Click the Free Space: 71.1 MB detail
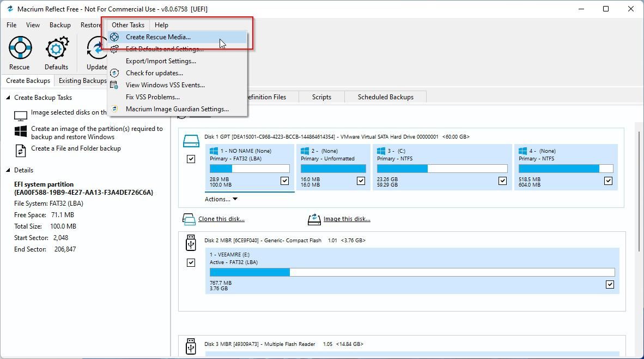 coord(44,215)
